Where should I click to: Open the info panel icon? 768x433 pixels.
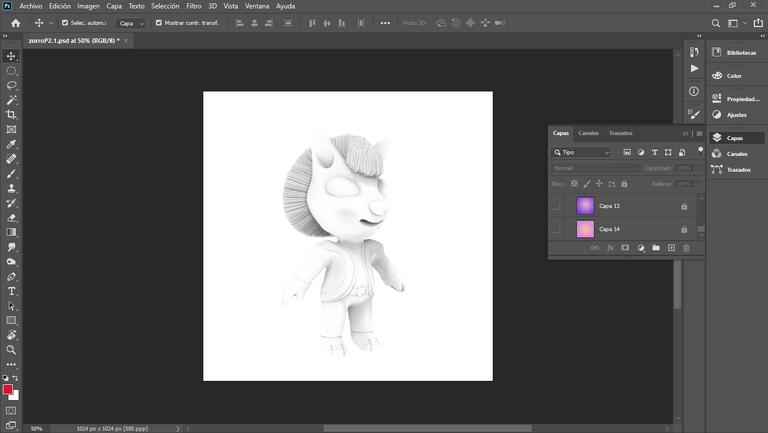(x=694, y=91)
